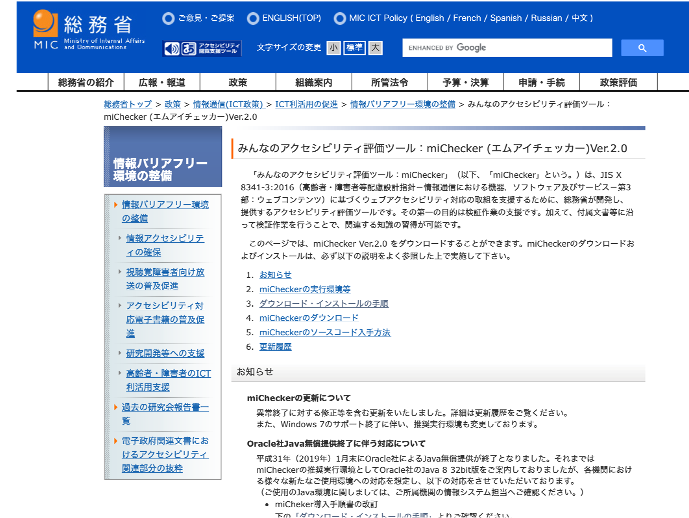689x518 pixels.
Task: Open sidebar link 過去の研究会報告書一覧
Action: click(x=165, y=414)
